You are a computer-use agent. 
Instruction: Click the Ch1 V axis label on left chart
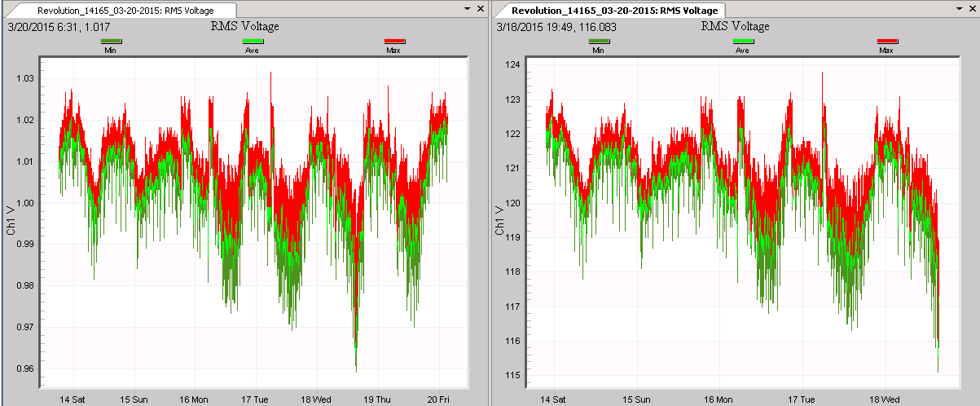pyautogui.click(x=11, y=220)
